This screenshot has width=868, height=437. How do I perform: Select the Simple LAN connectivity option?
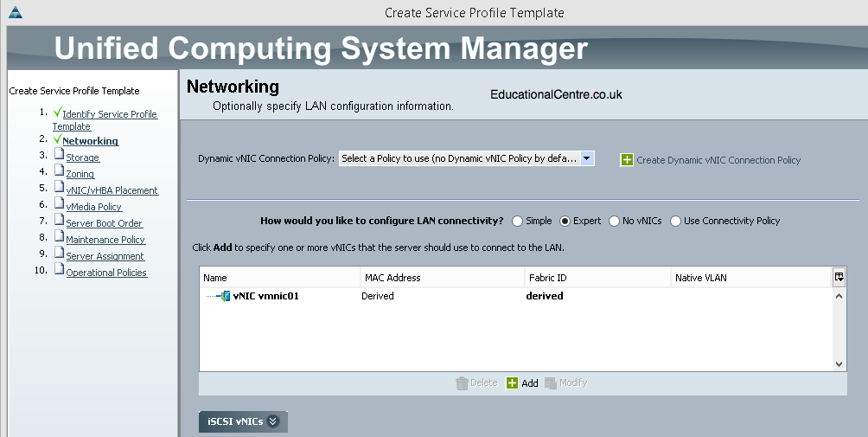[x=517, y=221]
